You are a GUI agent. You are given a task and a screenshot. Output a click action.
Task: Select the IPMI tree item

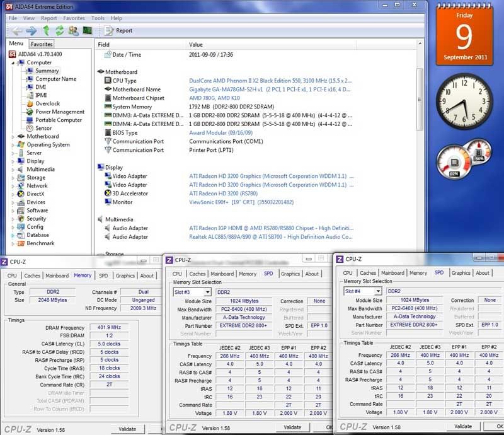tap(41, 95)
